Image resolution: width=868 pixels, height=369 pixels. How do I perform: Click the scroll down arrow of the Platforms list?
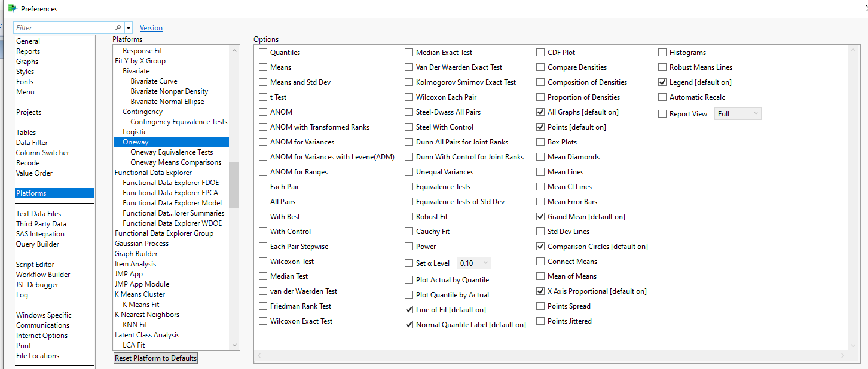tap(234, 345)
